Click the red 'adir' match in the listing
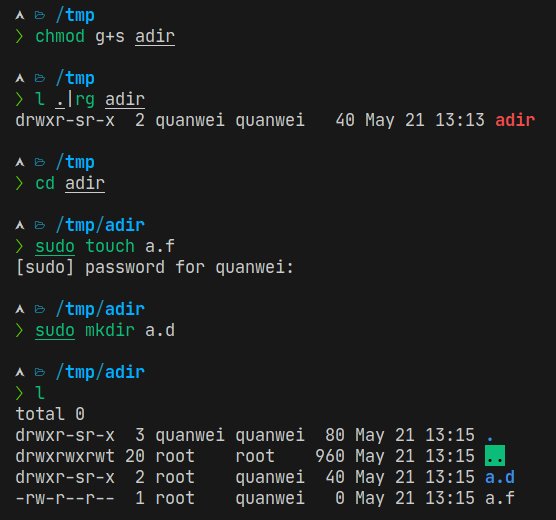The height and width of the screenshot is (520, 556). click(x=515, y=120)
